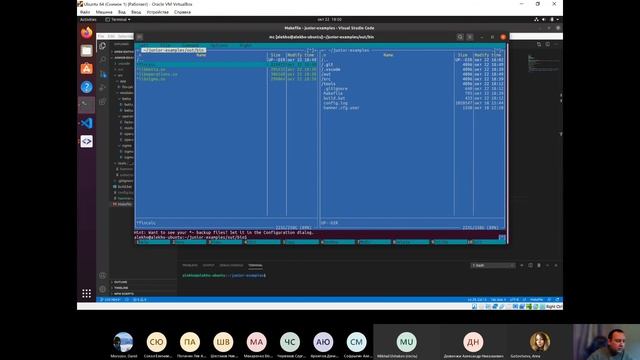Add a new terminal with the plus icon

coord(522,265)
